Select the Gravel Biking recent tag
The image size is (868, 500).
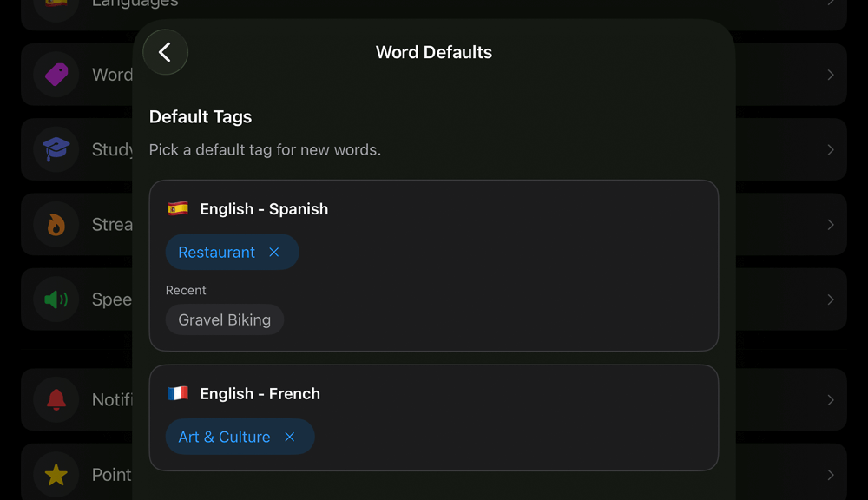click(x=224, y=319)
